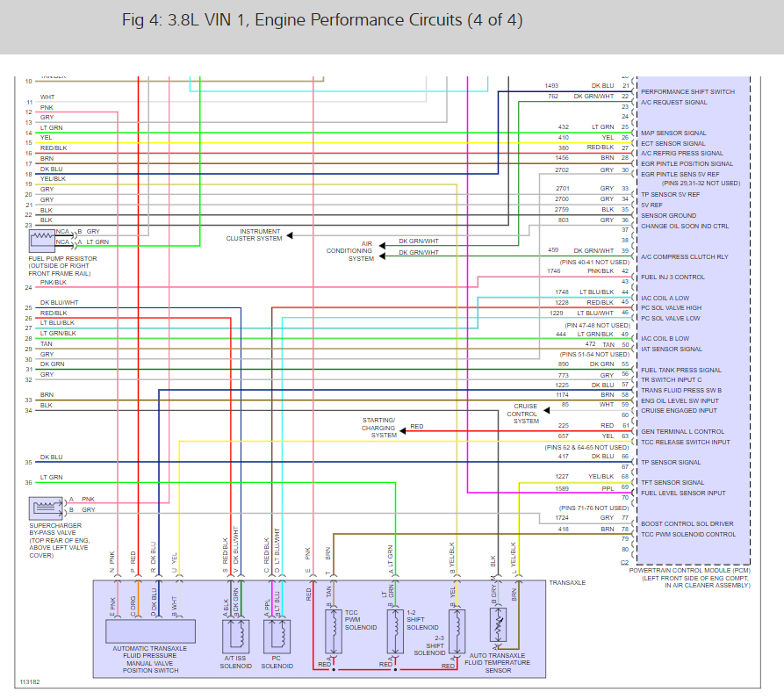
Task: Click 'EGR PINTLE SENS 5V REF' label
Action: (x=680, y=175)
